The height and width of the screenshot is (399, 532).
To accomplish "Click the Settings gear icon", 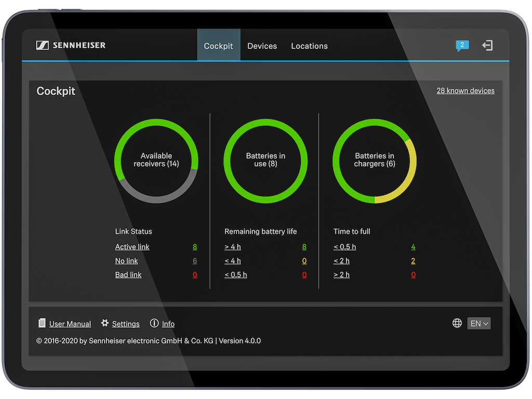I will click(x=105, y=323).
